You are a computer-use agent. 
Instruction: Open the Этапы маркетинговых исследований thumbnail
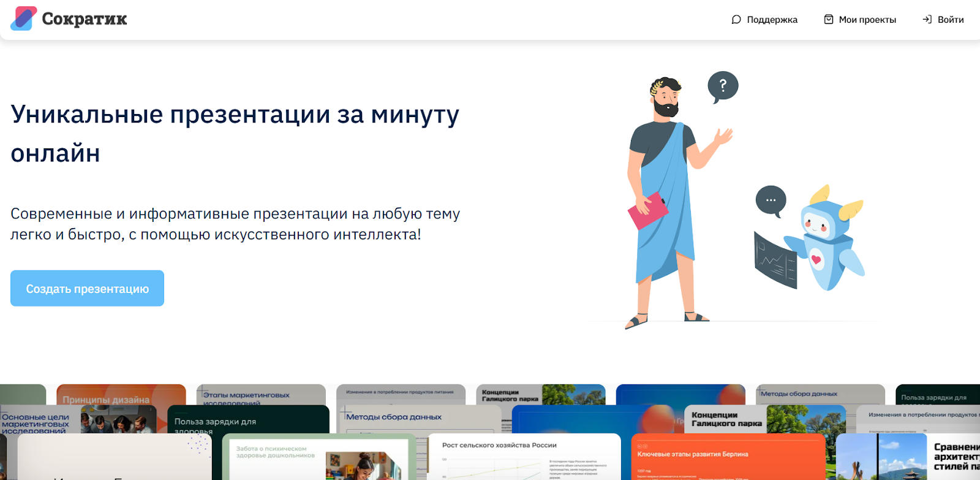[260, 394]
